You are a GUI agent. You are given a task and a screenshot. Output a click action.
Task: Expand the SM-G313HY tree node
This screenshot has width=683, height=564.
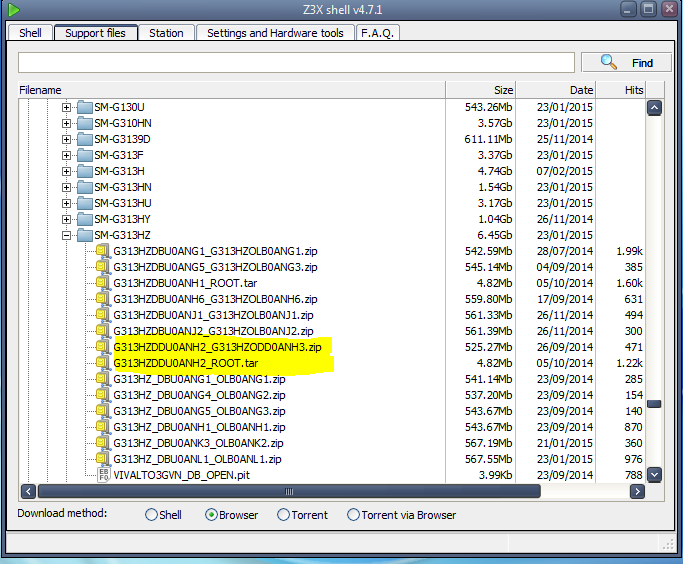pyautogui.click(x=66, y=219)
